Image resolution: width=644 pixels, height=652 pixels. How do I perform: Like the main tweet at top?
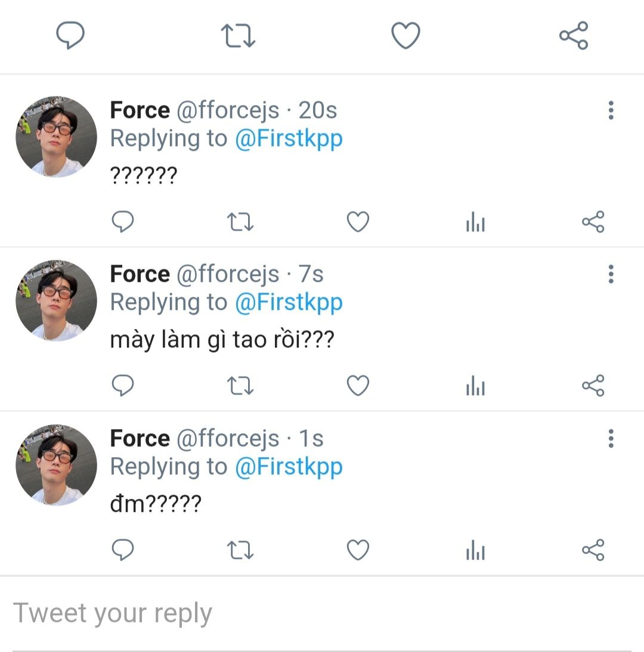coord(405,35)
